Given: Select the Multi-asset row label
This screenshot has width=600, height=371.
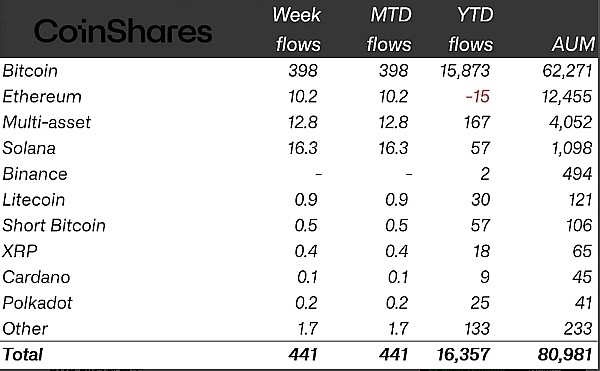Looking at the screenshot, I should coord(46,122).
